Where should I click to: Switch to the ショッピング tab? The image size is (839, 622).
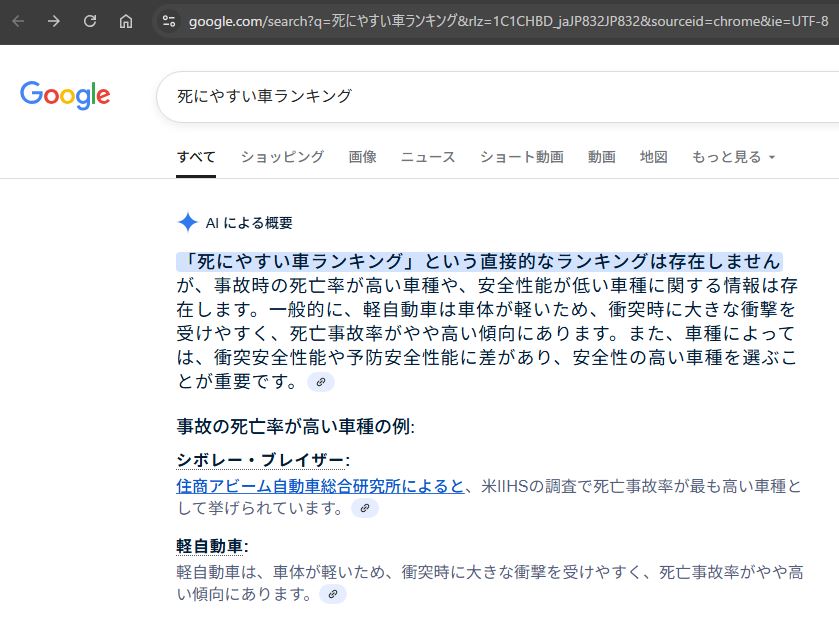click(x=282, y=157)
